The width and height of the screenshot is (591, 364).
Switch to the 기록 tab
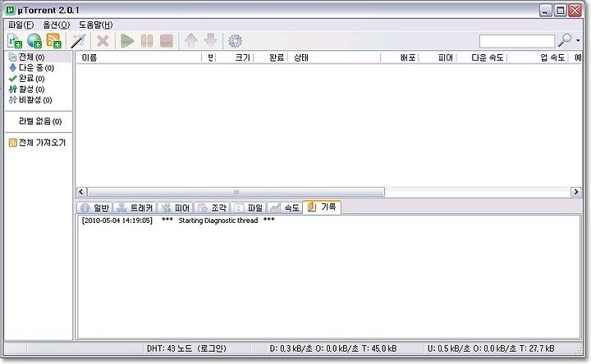click(322, 207)
